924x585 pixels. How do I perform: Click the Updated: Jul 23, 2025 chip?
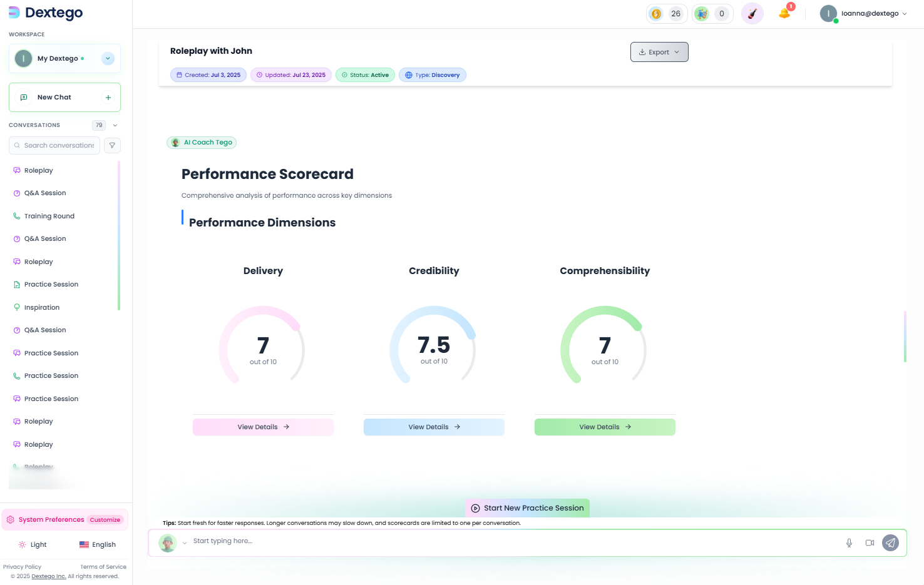point(291,75)
